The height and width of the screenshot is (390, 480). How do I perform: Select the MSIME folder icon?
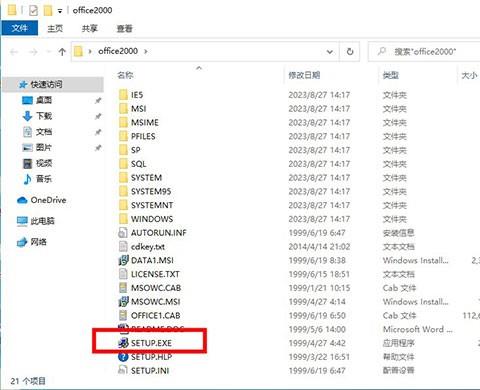point(123,122)
